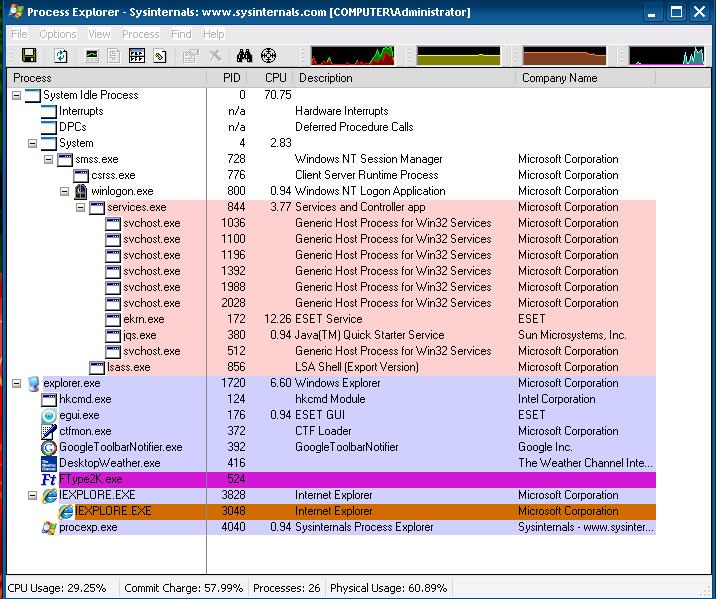This screenshot has height=599, width=716.
Task: Open the Find menu
Action: 181,34
